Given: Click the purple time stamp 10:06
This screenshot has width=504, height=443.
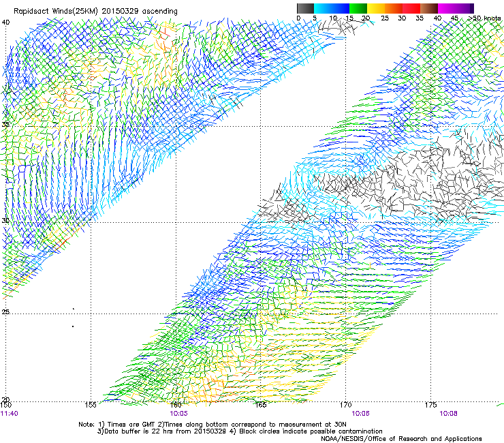Looking at the screenshot, I should (x=360, y=414).
